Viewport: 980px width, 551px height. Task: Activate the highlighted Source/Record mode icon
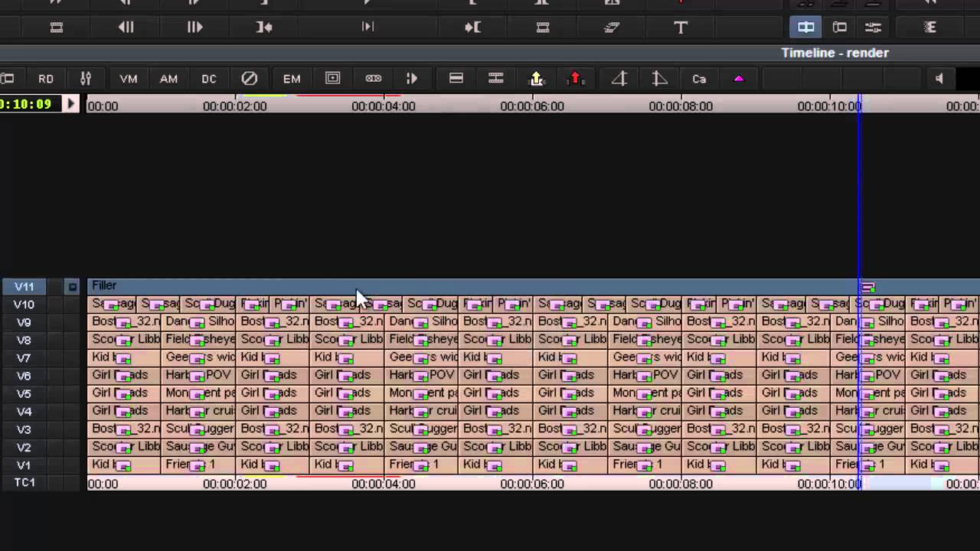(805, 28)
